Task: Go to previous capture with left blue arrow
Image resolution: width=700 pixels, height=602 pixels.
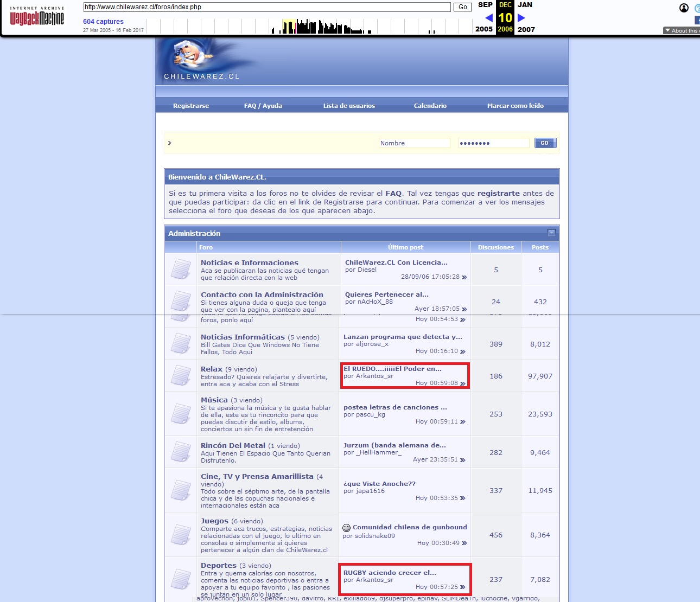Action: tap(489, 18)
